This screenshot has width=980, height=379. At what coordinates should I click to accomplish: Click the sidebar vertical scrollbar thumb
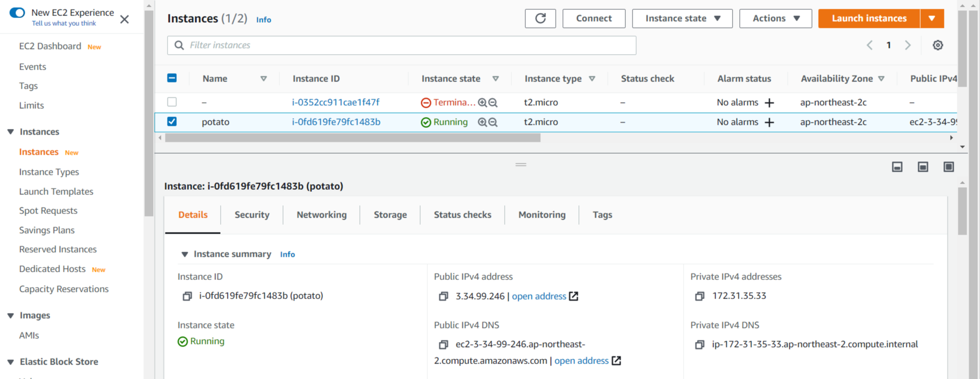tap(149, 112)
